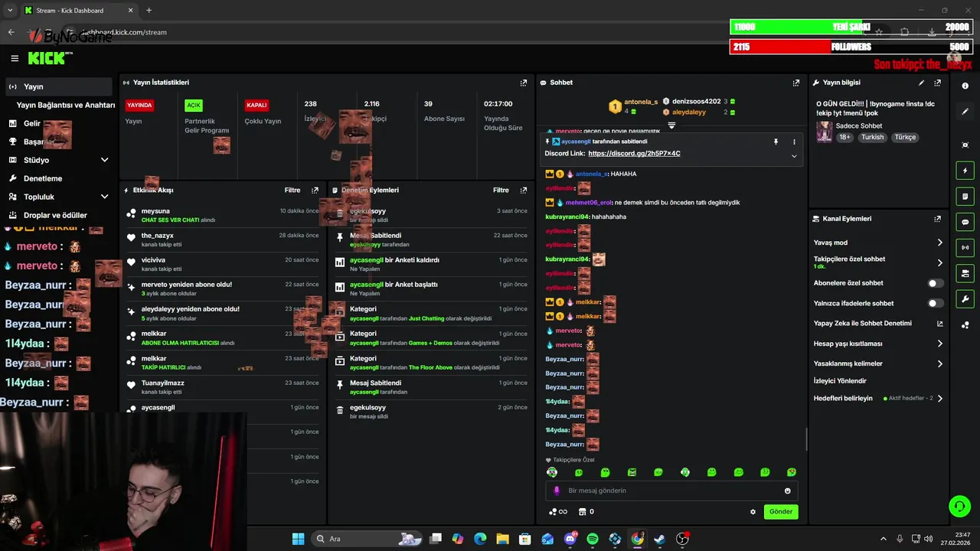The image size is (980, 551).
Task: Open the Denetim Eylemleri Filtre dropdown
Action: (501, 190)
